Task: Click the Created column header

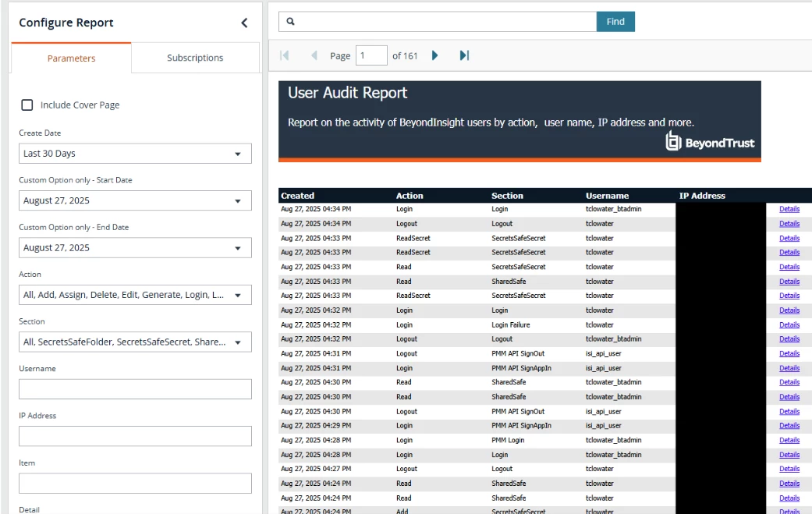Action: click(x=297, y=196)
